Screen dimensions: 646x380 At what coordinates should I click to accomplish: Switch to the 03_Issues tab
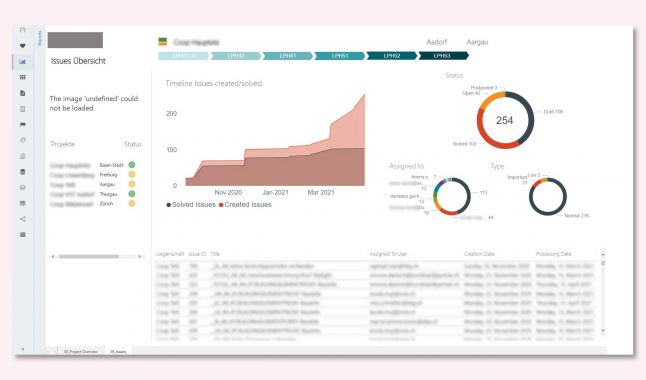coord(118,352)
